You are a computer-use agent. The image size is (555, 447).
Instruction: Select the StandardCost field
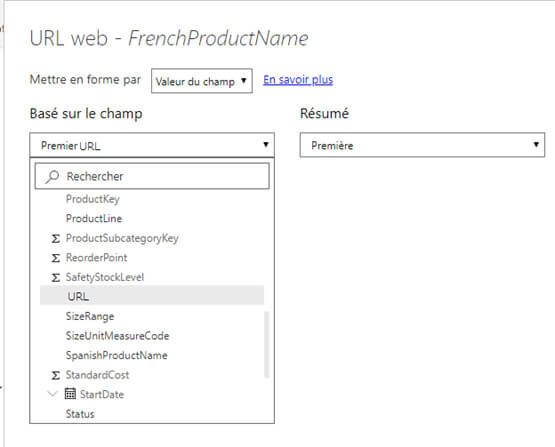coord(97,375)
